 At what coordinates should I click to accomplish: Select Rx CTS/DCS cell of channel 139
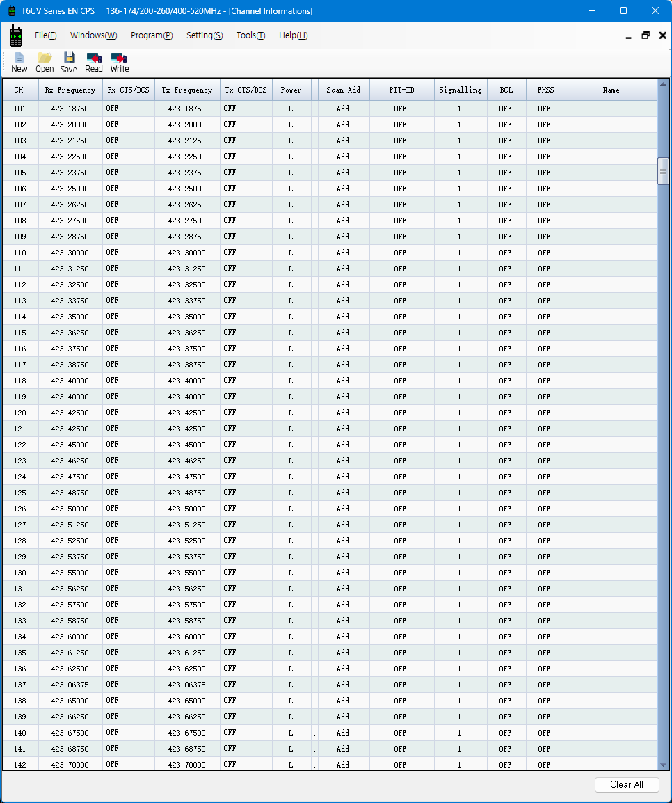point(129,717)
